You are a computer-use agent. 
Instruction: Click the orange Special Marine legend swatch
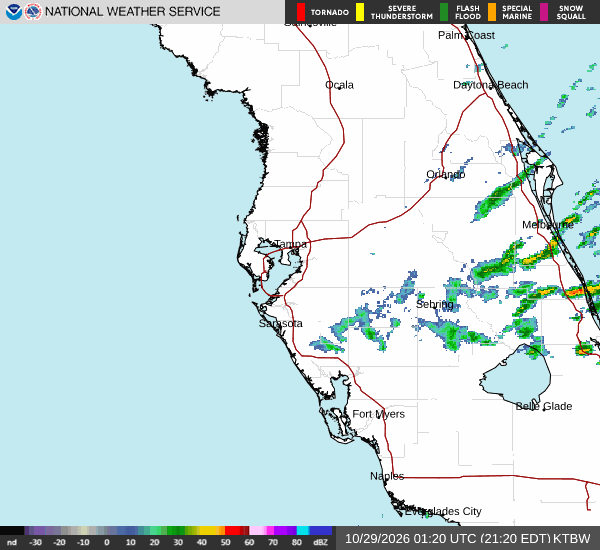[492, 12]
